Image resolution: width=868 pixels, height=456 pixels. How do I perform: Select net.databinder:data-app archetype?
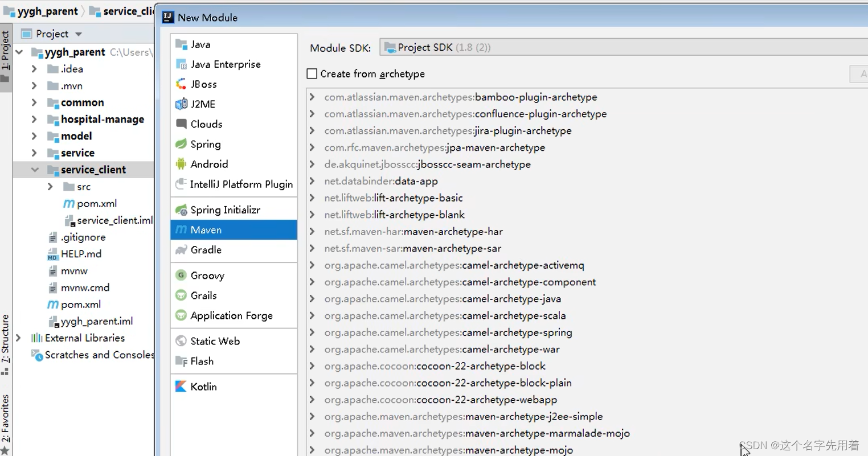coord(381,181)
